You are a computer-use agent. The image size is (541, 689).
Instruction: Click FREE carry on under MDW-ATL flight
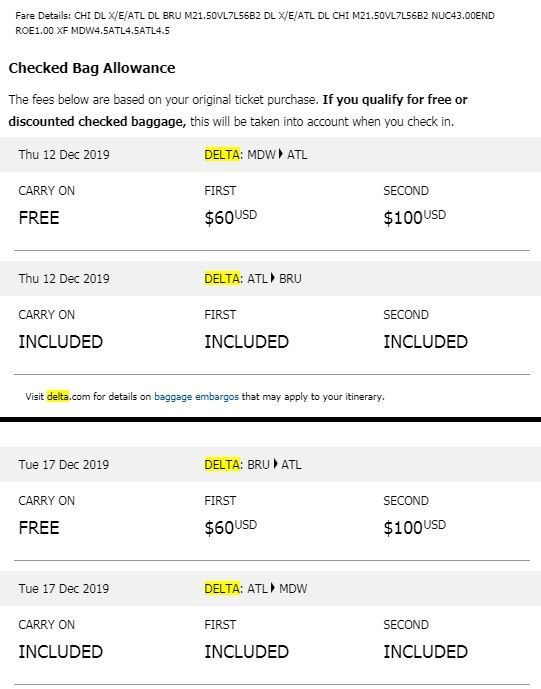[39, 218]
